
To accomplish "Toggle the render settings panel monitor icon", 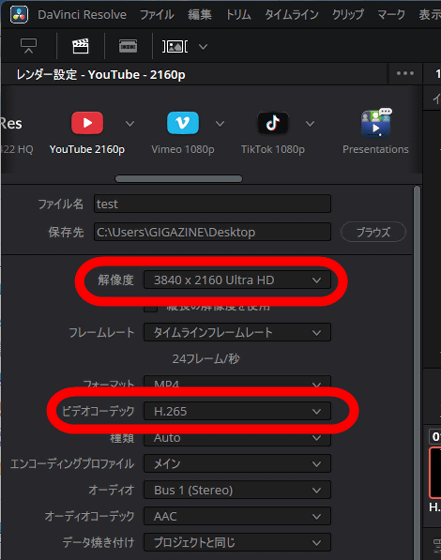I will tap(29, 46).
